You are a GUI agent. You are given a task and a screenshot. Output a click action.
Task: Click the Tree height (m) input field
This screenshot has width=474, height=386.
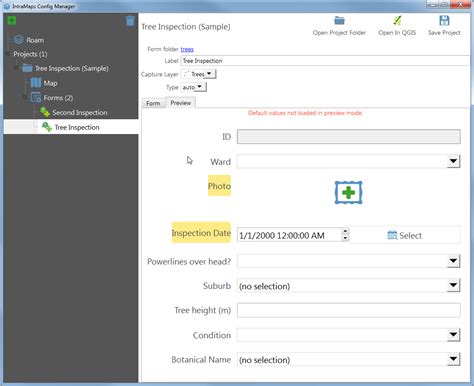click(x=349, y=310)
